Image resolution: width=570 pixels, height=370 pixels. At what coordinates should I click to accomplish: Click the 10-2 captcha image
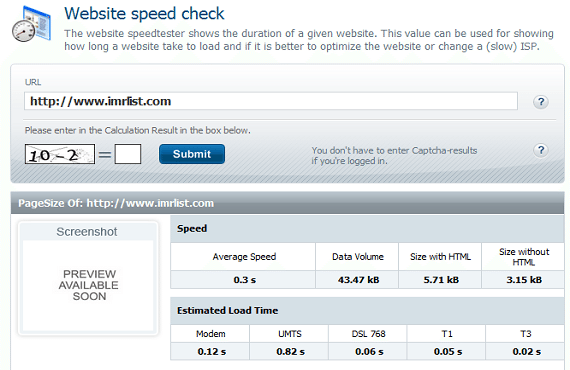[60, 154]
